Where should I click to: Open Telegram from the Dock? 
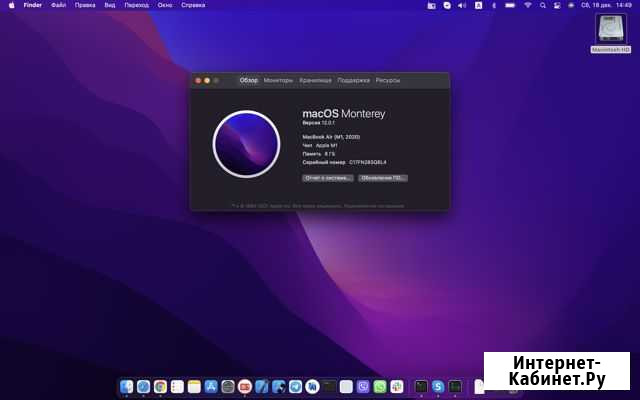pos(296,386)
